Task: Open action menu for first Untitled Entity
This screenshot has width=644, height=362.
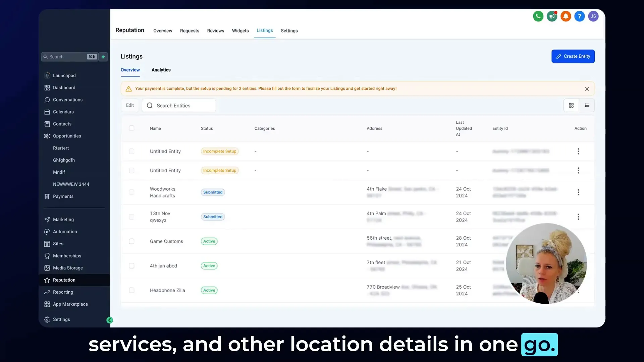Action: click(x=578, y=152)
